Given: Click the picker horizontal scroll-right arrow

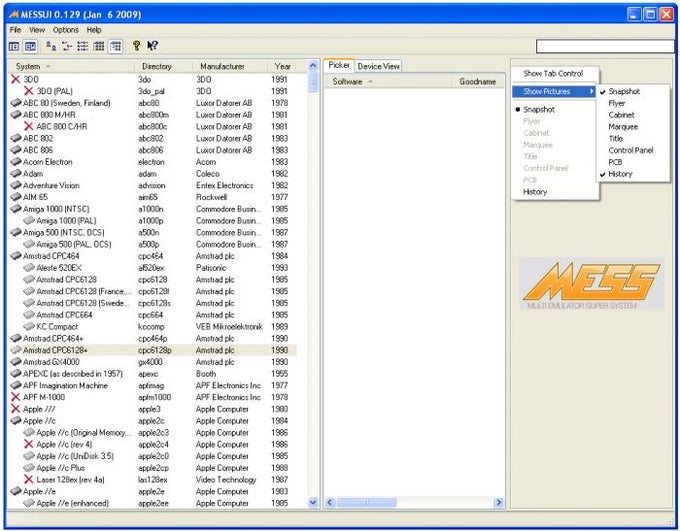Looking at the screenshot, I should (499, 502).
